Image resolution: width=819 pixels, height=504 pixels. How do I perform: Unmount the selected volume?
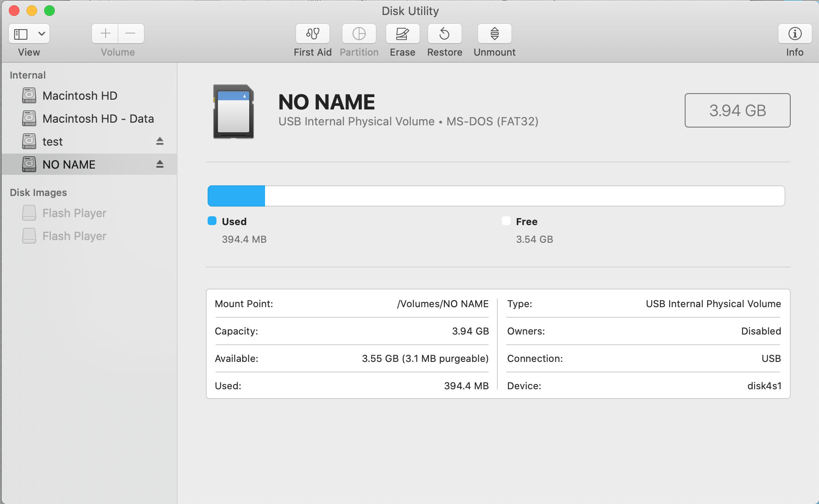click(494, 34)
